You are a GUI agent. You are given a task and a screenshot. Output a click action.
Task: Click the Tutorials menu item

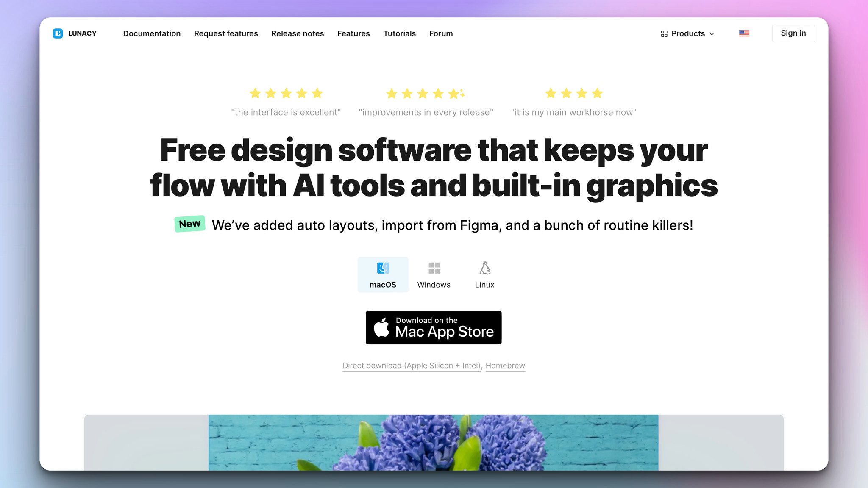pyautogui.click(x=399, y=33)
